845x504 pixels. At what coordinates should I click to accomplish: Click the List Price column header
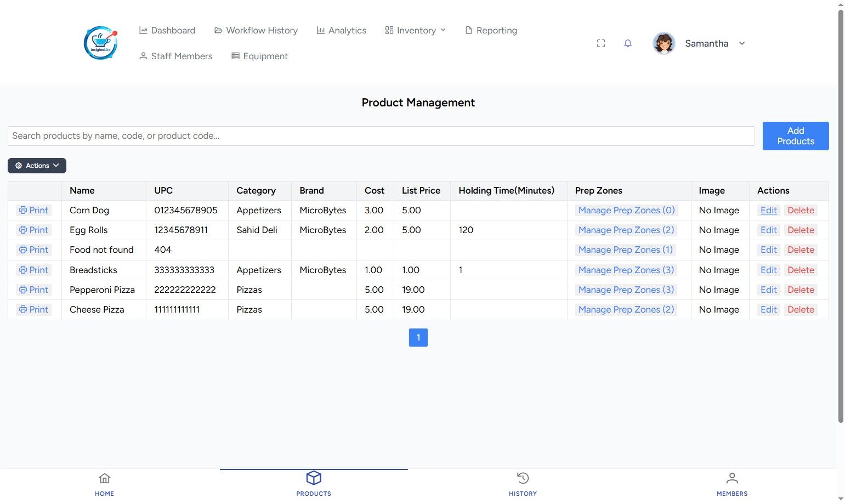pyautogui.click(x=421, y=190)
